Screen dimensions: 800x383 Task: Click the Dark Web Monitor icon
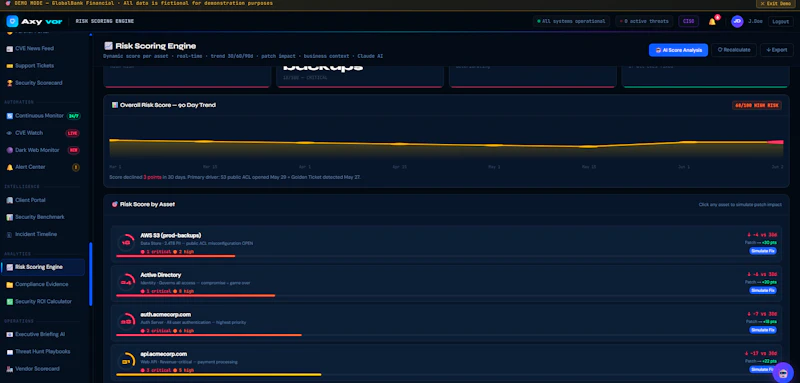click(10, 150)
